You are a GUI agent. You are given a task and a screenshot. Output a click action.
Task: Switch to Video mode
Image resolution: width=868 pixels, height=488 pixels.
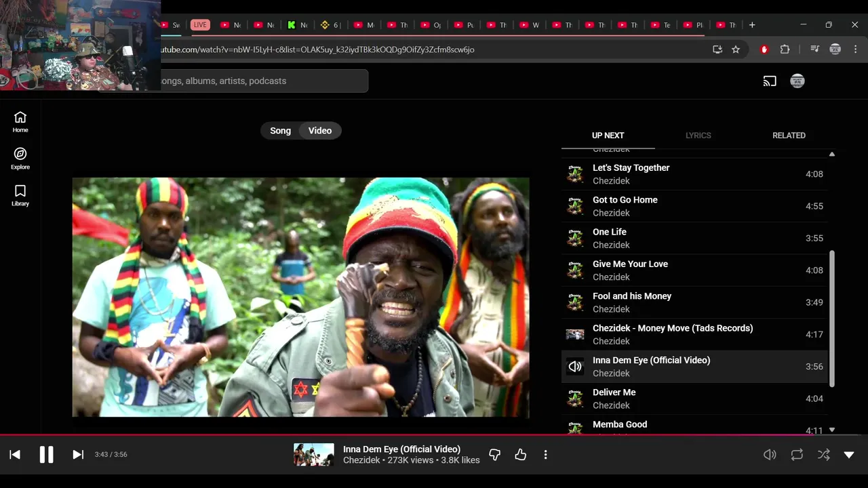tap(320, 131)
